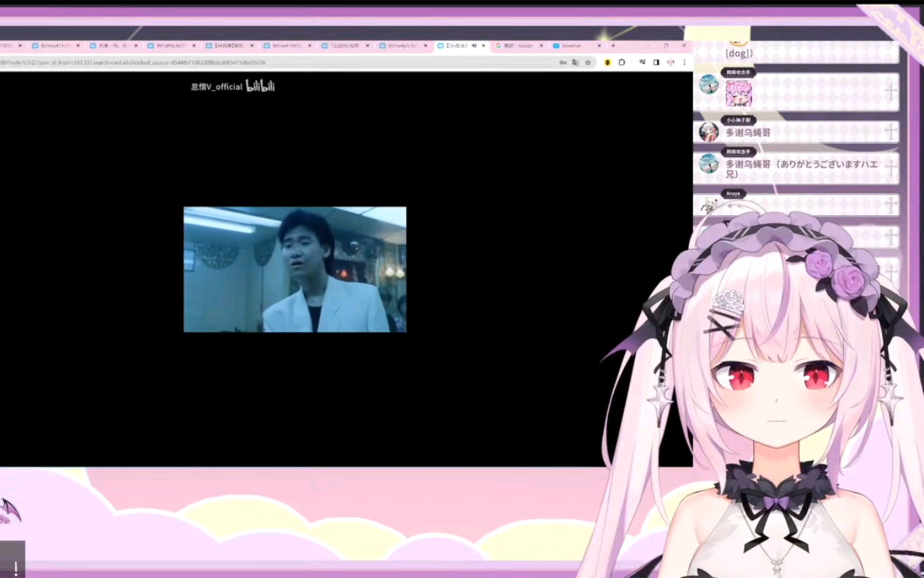Toggle the Chrome side panel icon
The height and width of the screenshot is (578, 924).
(656, 63)
